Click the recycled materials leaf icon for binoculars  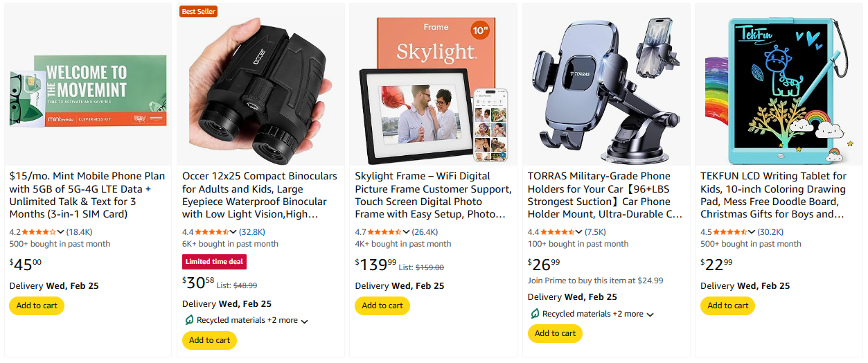pyautogui.click(x=189, y=320)
